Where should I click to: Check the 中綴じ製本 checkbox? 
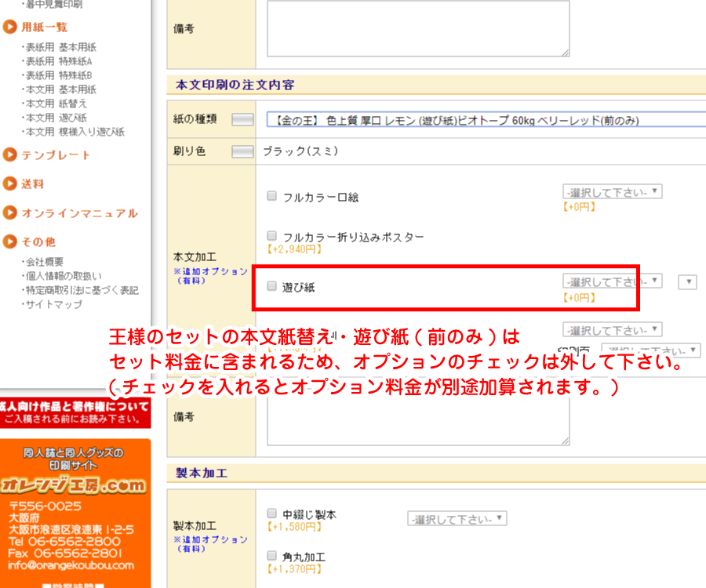272,514
